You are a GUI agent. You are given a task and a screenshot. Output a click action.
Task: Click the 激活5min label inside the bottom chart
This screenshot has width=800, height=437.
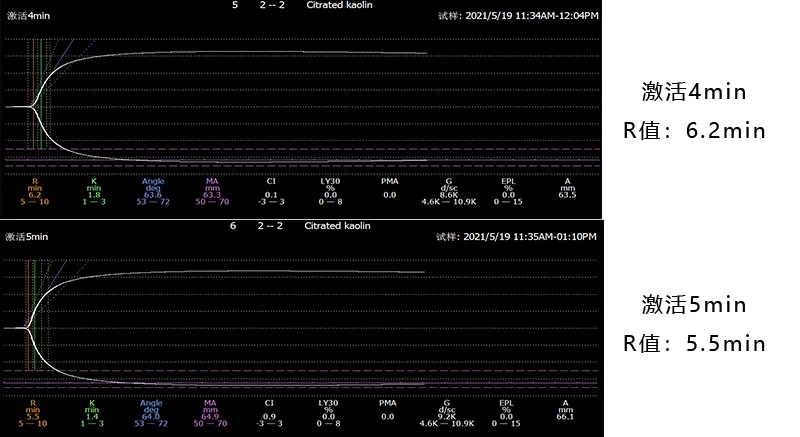27,237
